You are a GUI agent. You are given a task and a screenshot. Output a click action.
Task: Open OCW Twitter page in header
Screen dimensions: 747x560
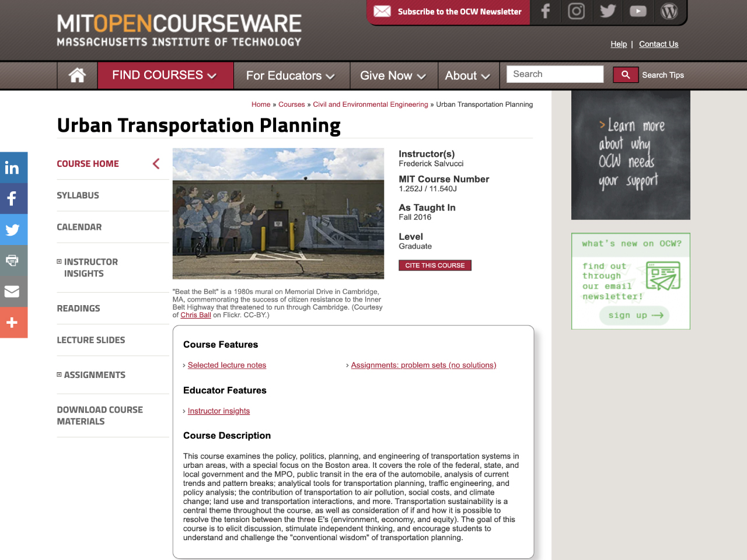click(x=608, y=11)
